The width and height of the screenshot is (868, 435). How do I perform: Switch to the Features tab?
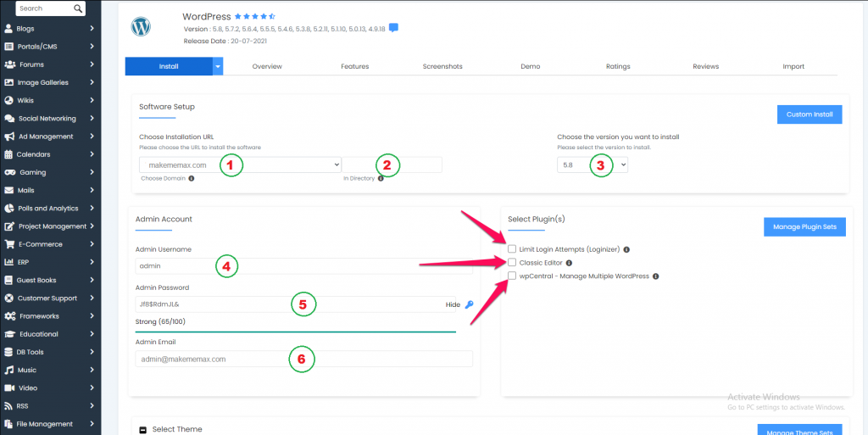[x=355, y=66]
